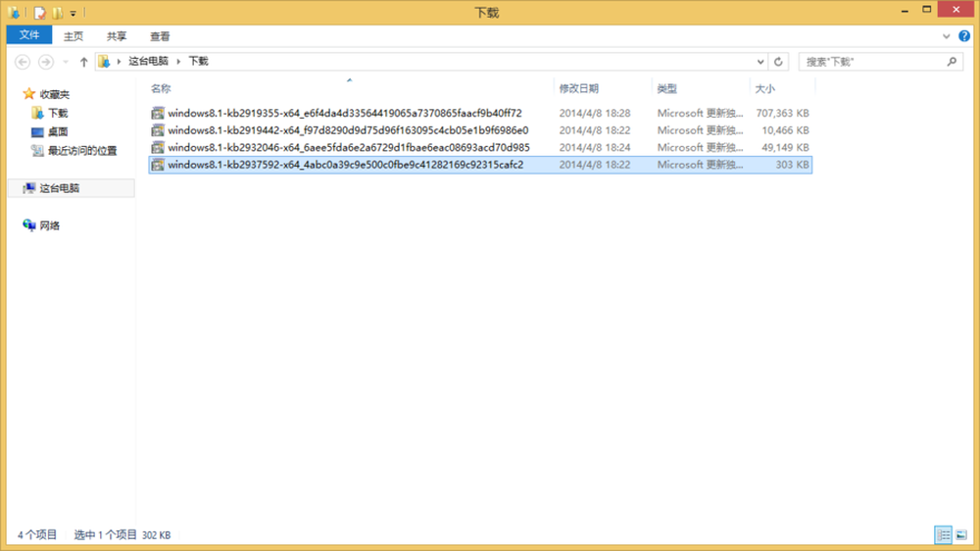The image size is (980, 551).
Task: Switch to the 查看 ribbon tab
Action: pos(160,36)
